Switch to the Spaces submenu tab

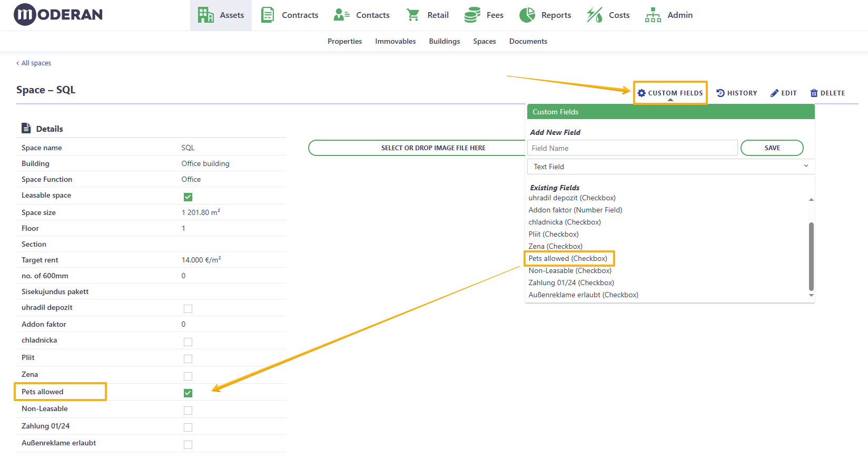tap(485, 41)
